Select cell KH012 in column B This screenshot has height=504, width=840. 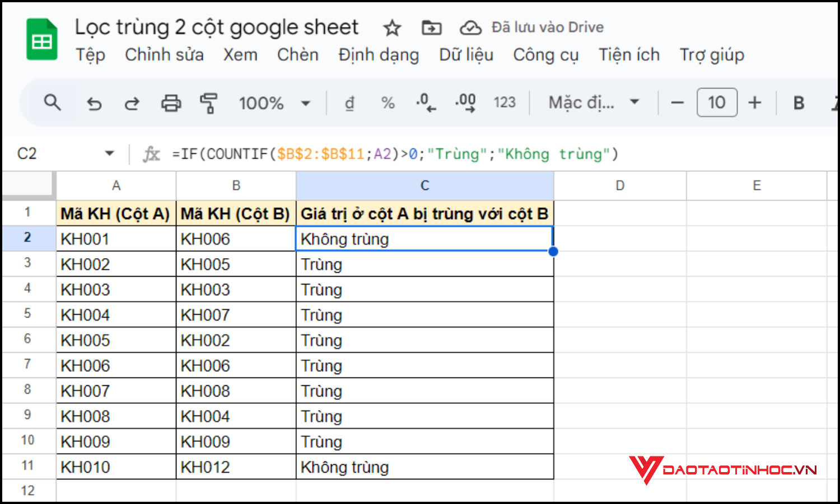pyautogui.click(x=236, y=466)
